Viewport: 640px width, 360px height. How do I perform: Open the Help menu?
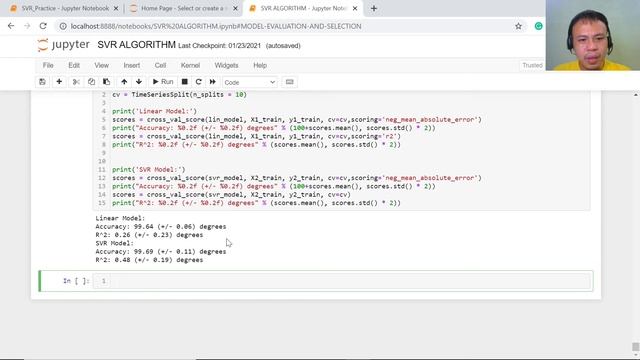(260, 65)
